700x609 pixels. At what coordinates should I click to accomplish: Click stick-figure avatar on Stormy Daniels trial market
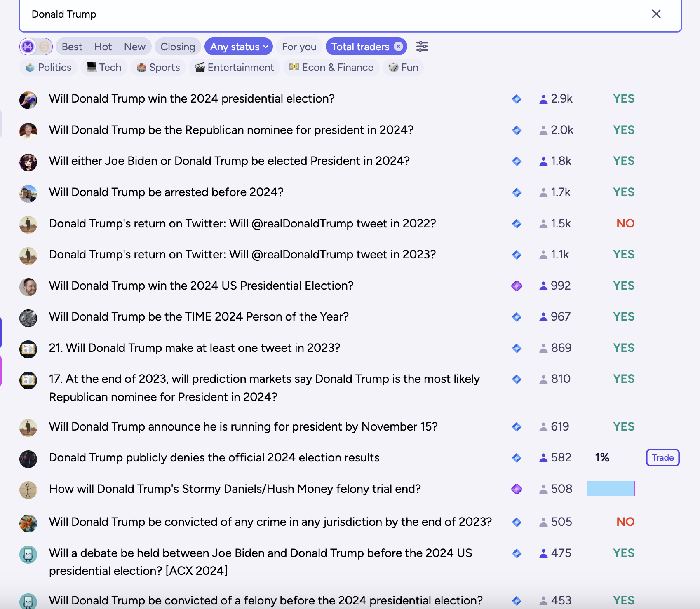[x=28, y=490]
